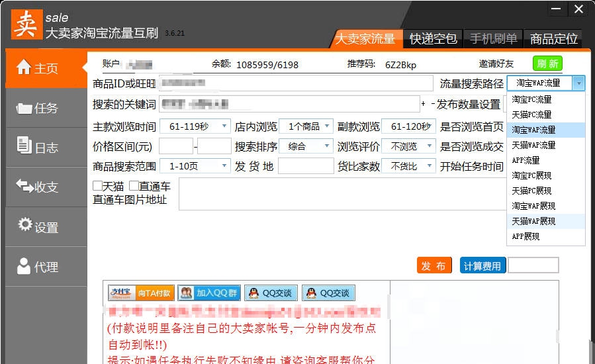
Task: Open the first QQ交谈 chat button
Action: 271,293
